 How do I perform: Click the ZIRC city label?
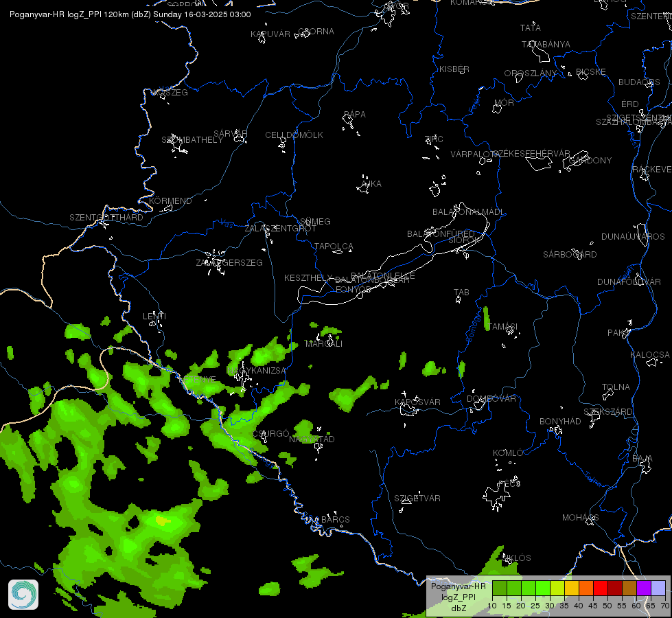pyautogui.click(x=434, y=139)
